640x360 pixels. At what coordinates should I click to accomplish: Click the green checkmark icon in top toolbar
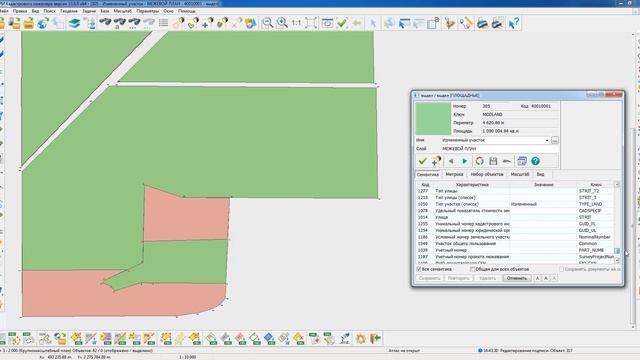342,23
